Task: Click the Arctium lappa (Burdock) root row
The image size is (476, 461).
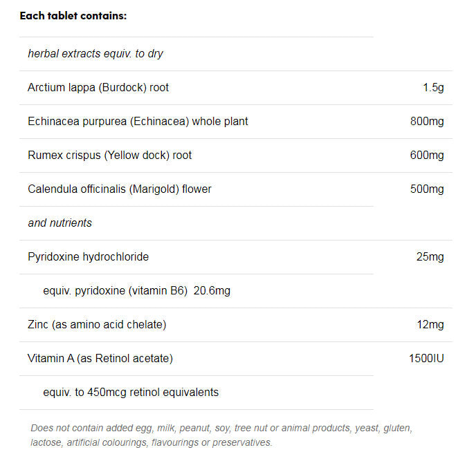Action: click(98, 87)
